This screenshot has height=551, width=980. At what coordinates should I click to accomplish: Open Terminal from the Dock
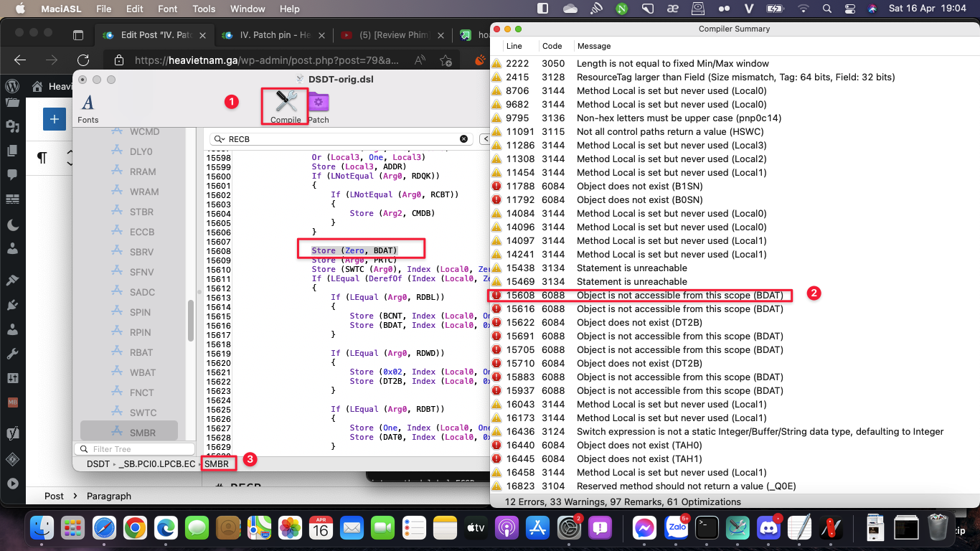[x=707, y=529]
